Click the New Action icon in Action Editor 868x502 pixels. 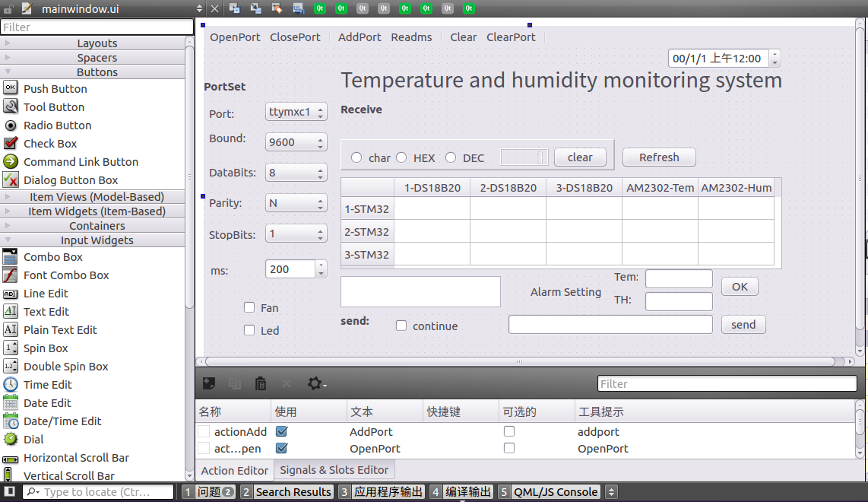pyautogui.click(x=209, y=384)
